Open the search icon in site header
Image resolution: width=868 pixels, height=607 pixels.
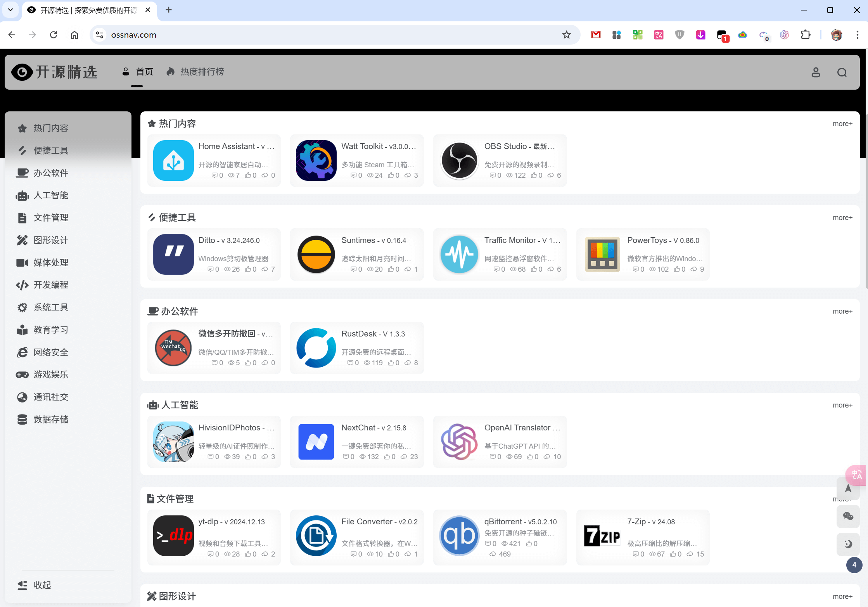(x=842, y=72)
